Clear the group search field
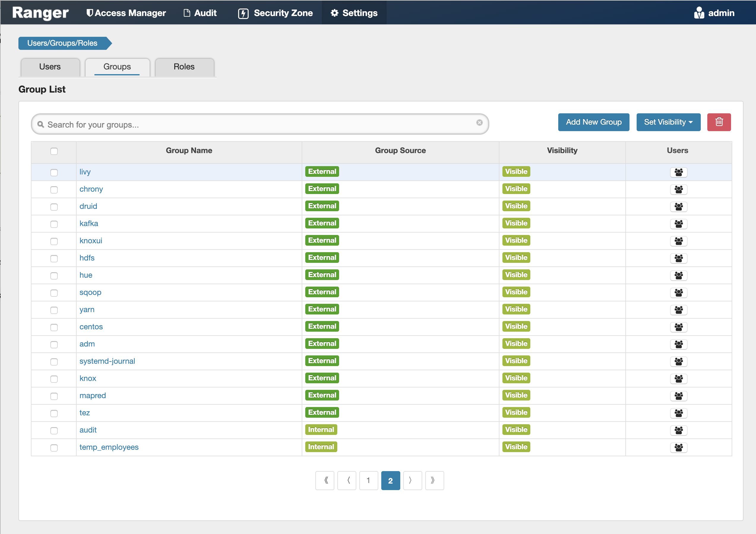This screenshot has width=756, height=534. (479, 123)
